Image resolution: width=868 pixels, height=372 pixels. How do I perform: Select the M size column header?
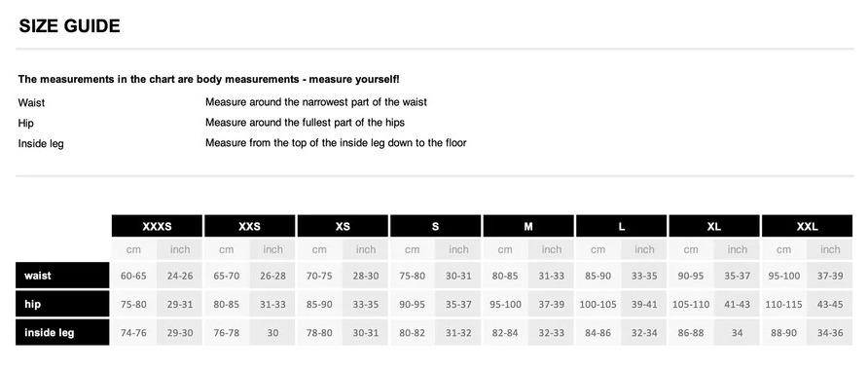[x=528, y=226]
